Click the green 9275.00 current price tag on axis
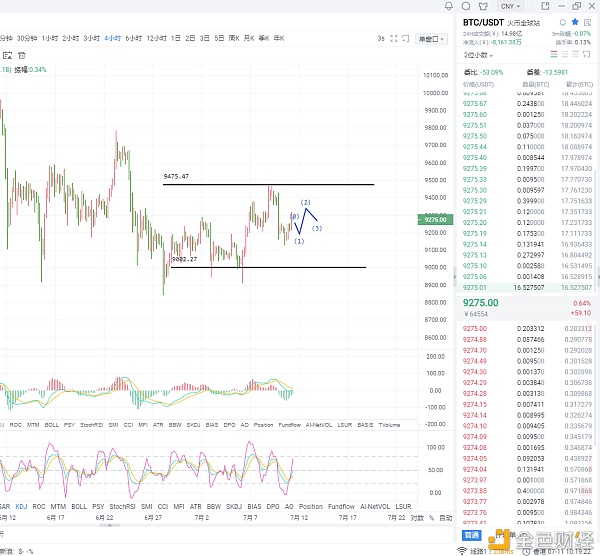The image size is (600, 556). coord(435,220)
